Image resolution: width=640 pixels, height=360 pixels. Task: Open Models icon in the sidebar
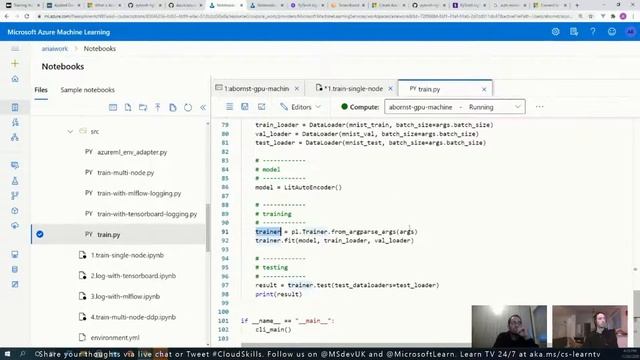[15, 211]
